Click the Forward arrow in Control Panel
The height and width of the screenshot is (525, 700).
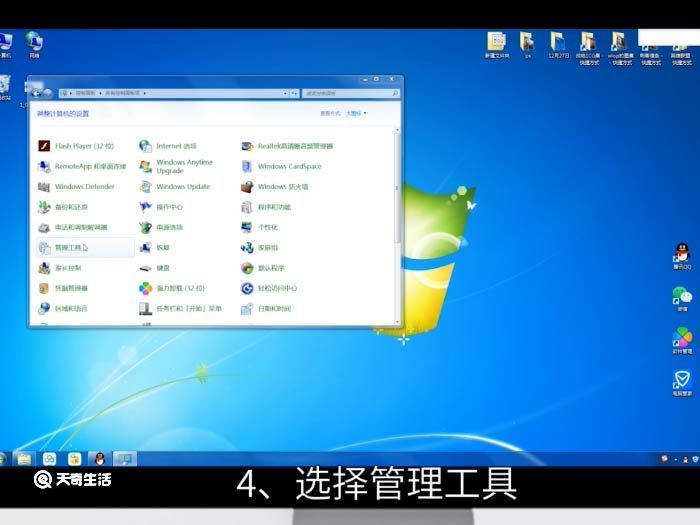48,93
